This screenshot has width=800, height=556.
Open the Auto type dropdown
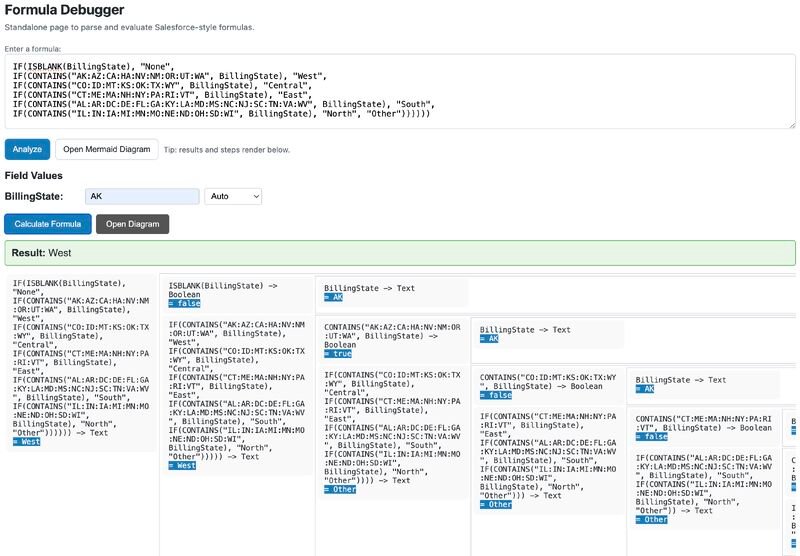[x=233, y=196]
